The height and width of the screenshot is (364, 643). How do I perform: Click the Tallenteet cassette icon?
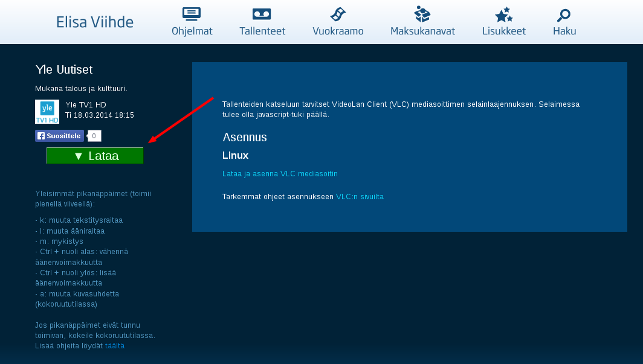262,14
